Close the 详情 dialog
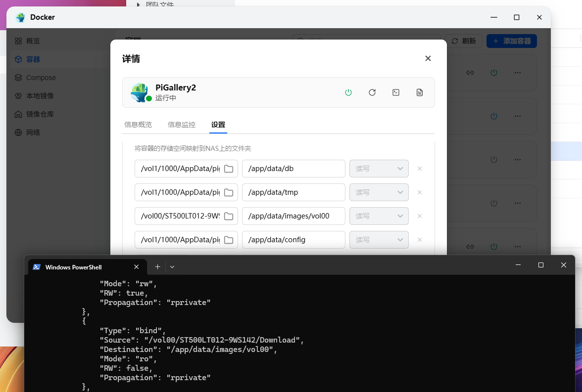Viewport: 582px width, 392px height. point(428,58)
